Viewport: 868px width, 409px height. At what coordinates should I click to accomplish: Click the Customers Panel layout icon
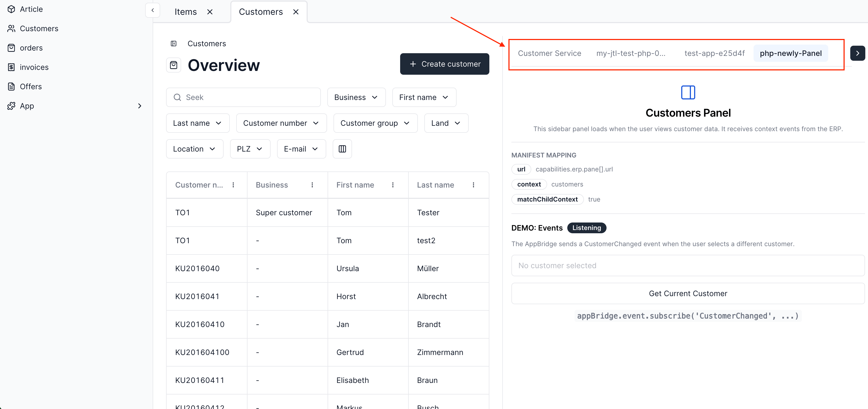tap(688, 92)
